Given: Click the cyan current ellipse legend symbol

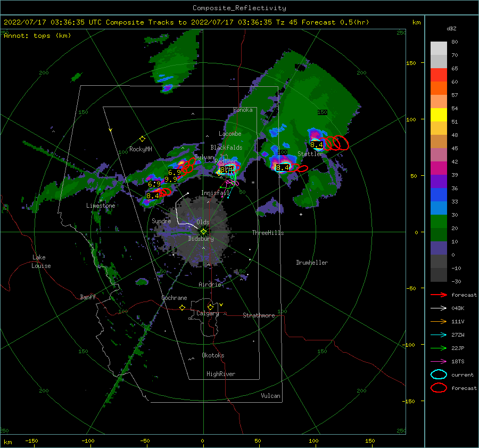Looking at the screenshot, I should tap(439, 374).
